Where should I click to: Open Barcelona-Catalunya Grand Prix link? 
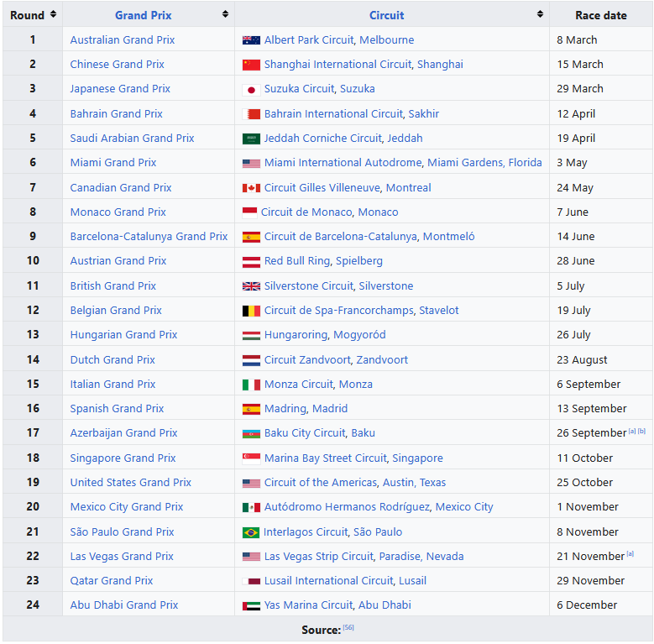[149, 237]
